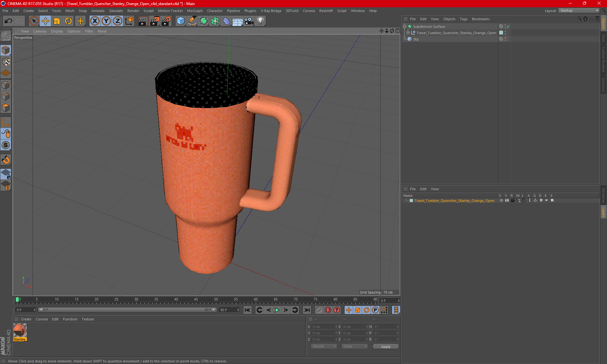Toggle Z axis lock
Screen dimensions: 607x364
pyautogui.click(x=118, y=21)
